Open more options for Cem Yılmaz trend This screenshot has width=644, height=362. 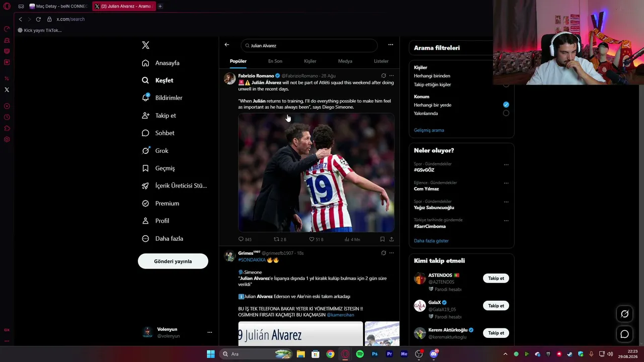(506, 183)
